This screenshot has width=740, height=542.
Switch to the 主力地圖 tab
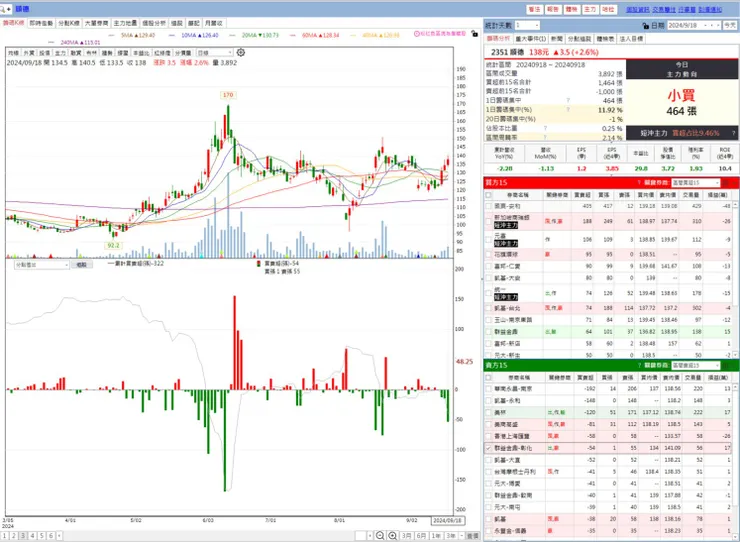pyautogui.click(x=125, y=23)
